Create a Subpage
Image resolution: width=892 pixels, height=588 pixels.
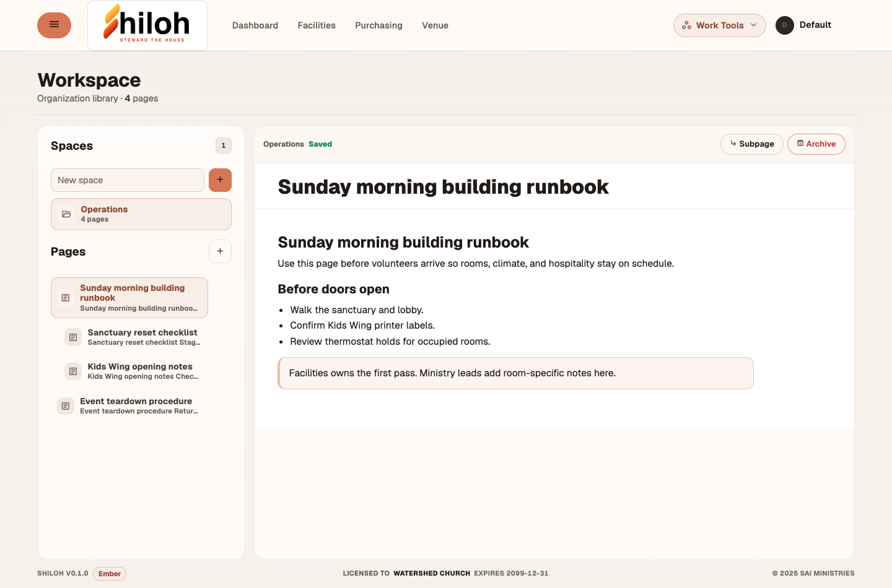pos(752,144)
